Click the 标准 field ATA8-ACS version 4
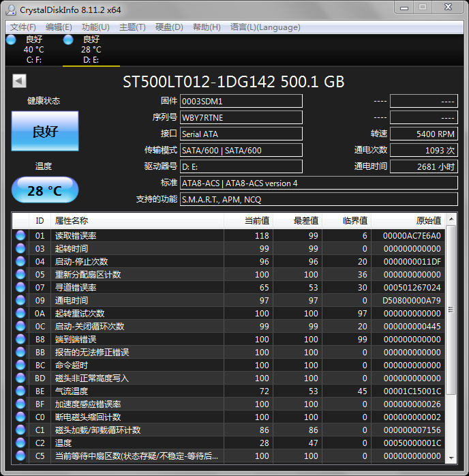 coord(319,183)
